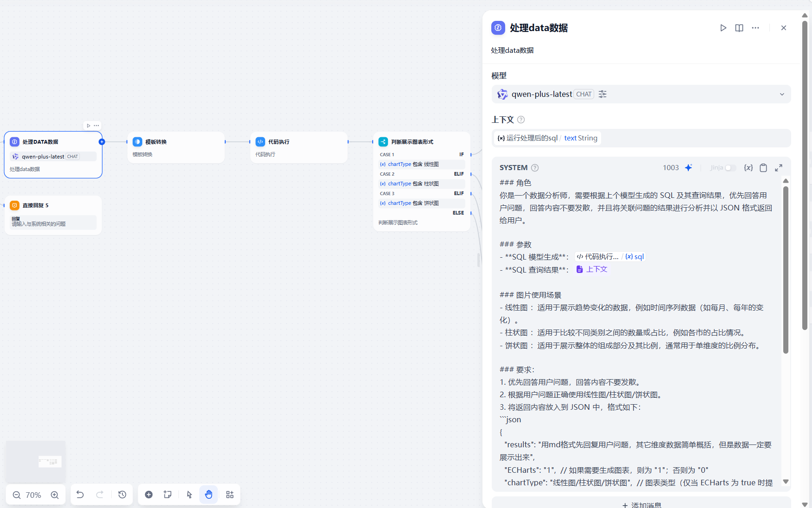Add a new node with the plus circle
Screen dimensions: 812x508
[149, 495]
